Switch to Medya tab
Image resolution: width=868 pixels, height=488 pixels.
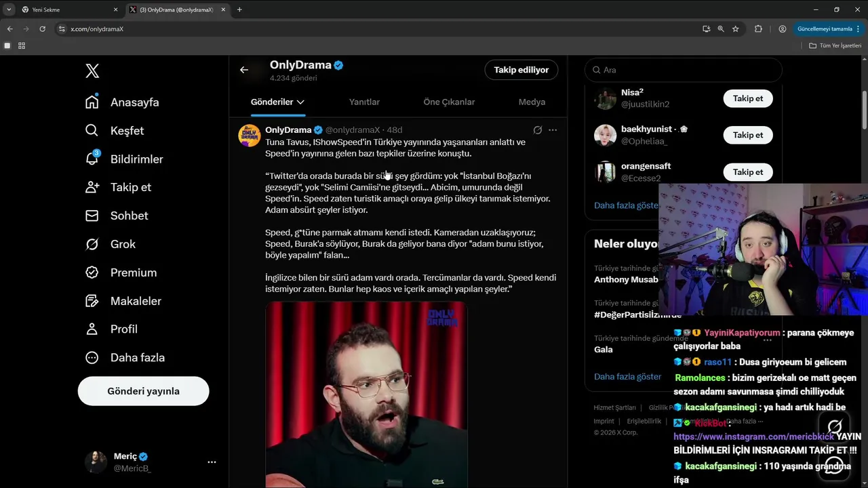pyautogui.click(x=532, y=102)
